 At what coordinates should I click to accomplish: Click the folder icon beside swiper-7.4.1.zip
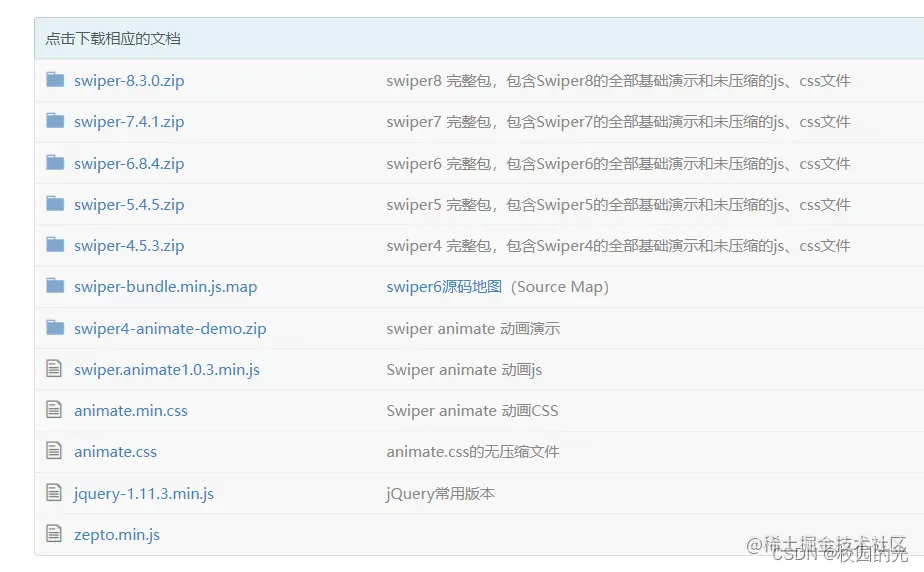point(55,121)
